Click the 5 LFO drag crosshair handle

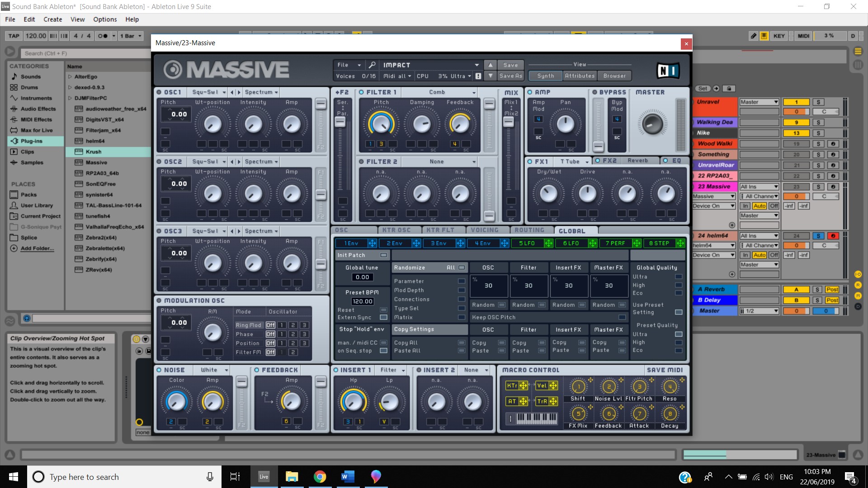(548, 244)
